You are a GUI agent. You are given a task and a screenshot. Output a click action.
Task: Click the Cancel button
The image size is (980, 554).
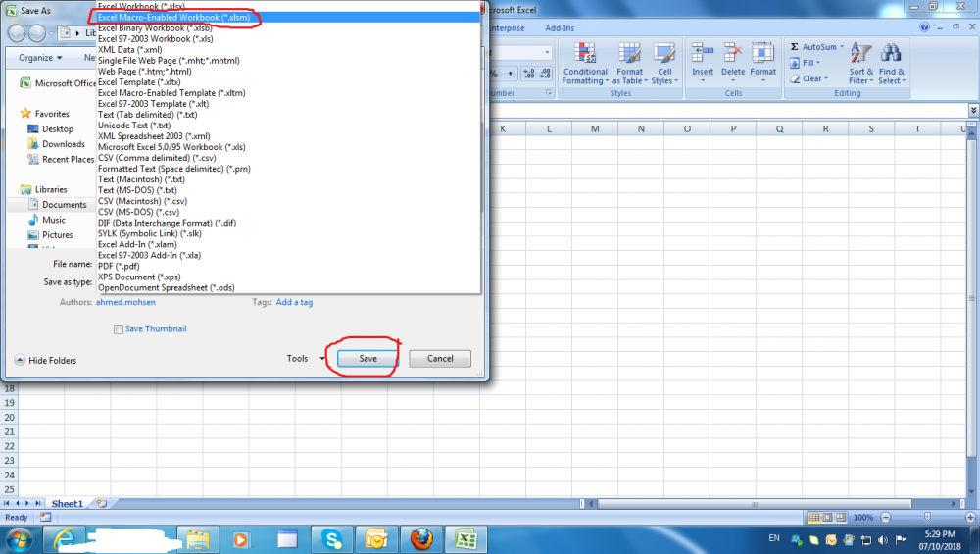click(x=440, y=358)
